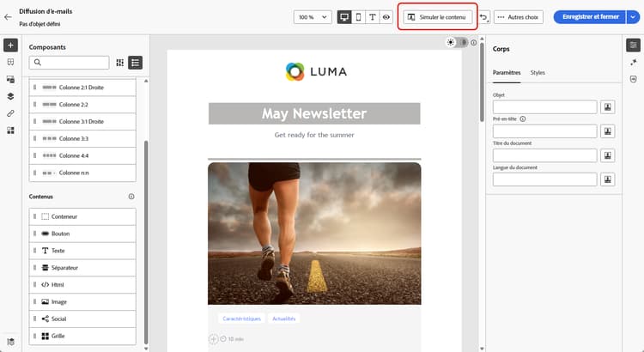Screen dimensions: 644x352
Task: Open the zoom level 100 % dropdown
Action: 313,17
